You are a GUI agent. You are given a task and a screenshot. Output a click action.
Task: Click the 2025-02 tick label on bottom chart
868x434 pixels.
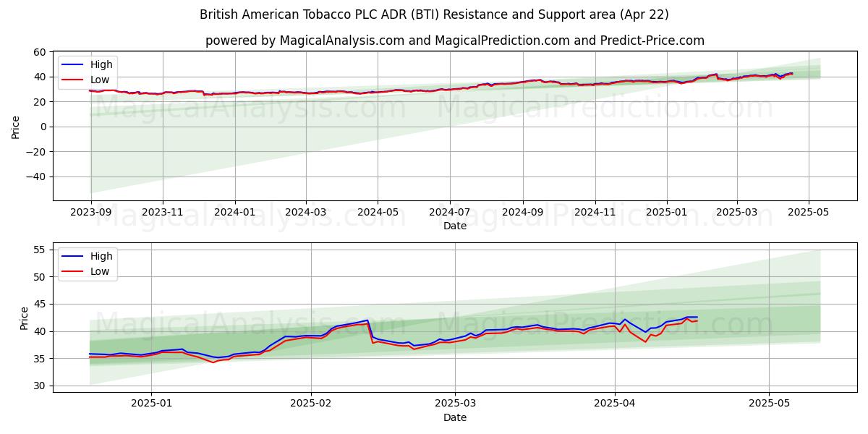[310, 404]
